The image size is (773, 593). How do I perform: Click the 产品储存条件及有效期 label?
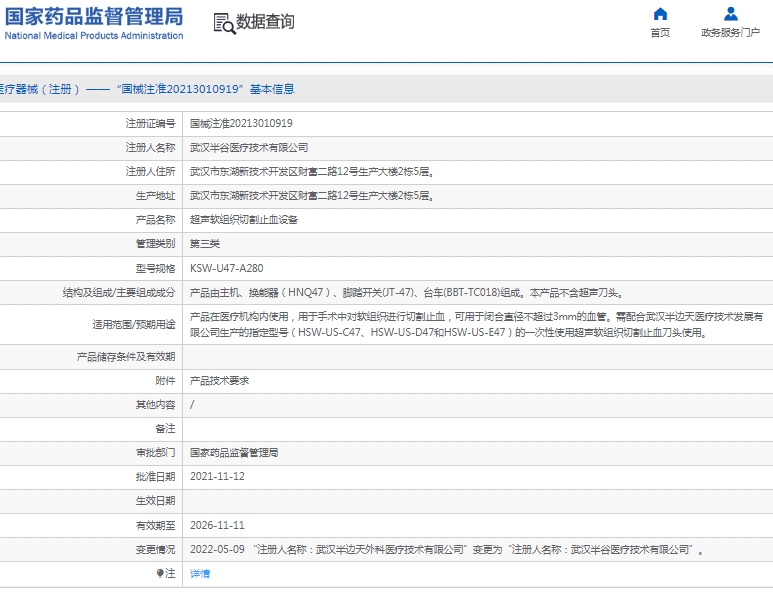(126, 356)
